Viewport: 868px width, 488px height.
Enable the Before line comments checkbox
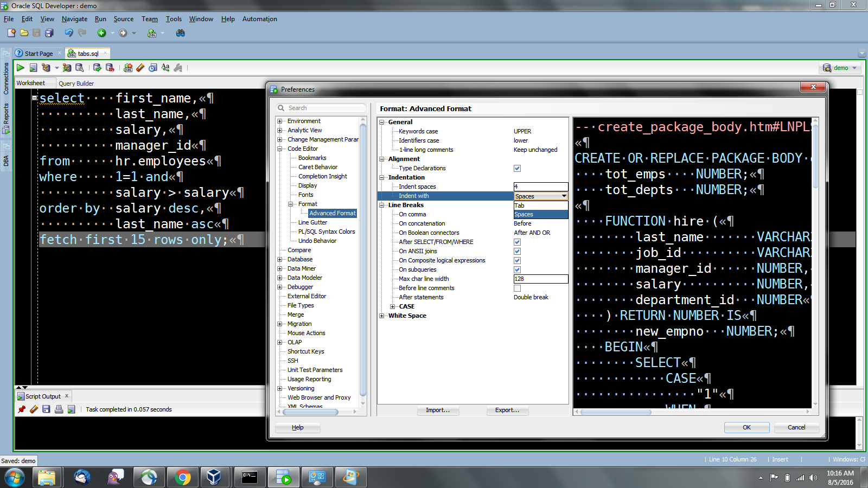click(518, 288)
